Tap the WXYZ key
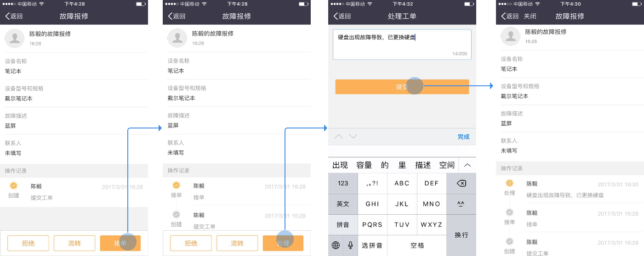 pyautogui.click(x=432, y=225)
